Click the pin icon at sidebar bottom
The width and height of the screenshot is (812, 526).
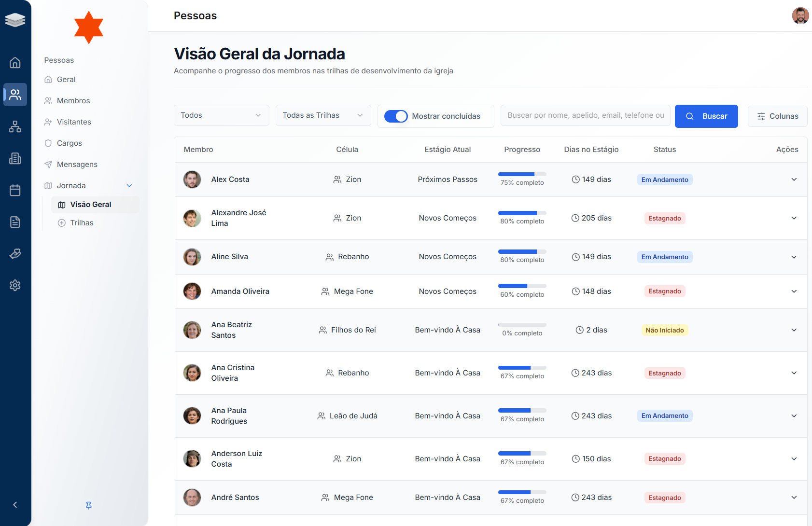coord(89,505)
